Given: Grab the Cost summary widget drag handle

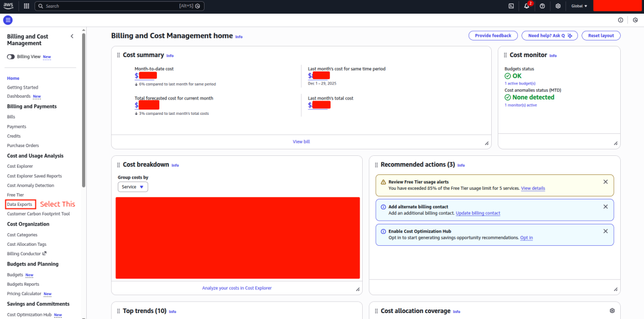Looking at the screenshot, I should pos(118,55).
